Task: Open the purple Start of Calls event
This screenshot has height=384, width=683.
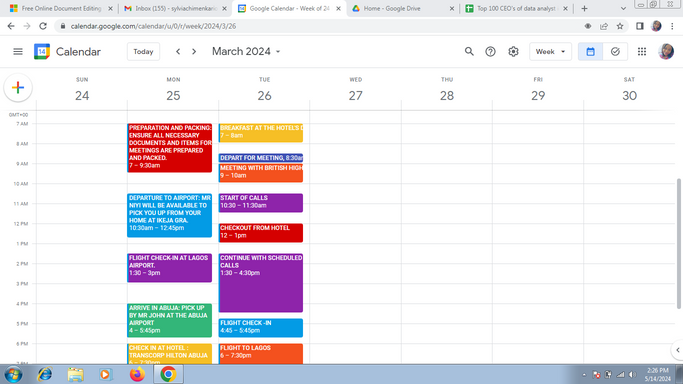Action: [260, 202]
